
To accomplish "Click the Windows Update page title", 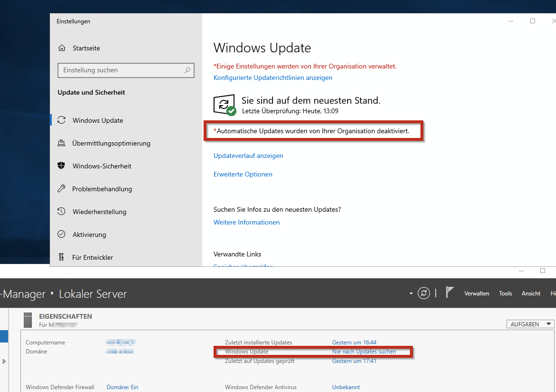I will tap(262, 48).
